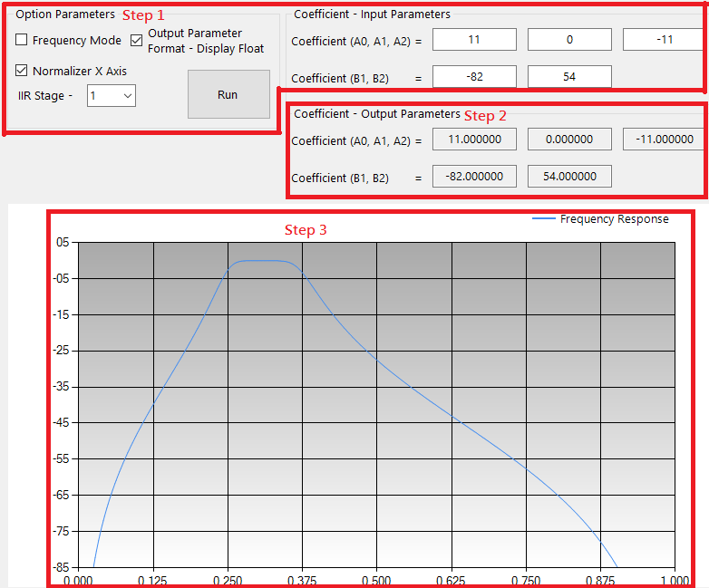Focus output coefficient B1 field showing -82.000000
Viewport: 709px width, 588px height.
[x=474, y=177]
